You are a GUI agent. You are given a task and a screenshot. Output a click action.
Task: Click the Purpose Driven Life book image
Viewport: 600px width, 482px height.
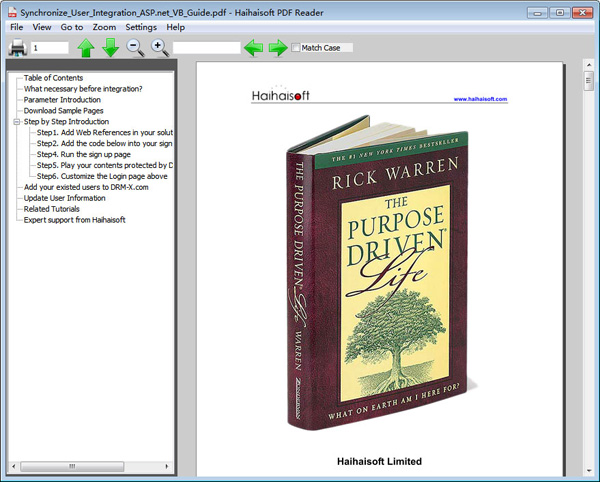pos(379,272)
